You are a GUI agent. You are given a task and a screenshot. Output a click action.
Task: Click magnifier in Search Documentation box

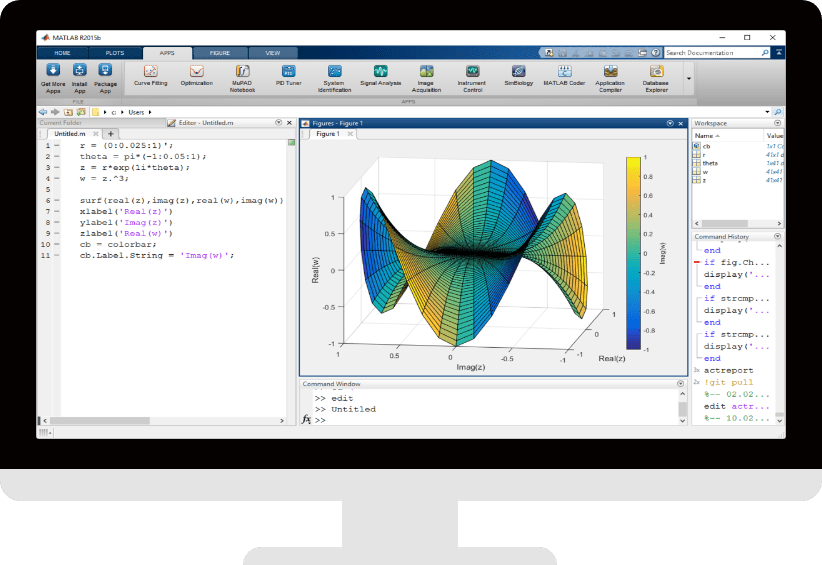click(x=765, y=53)
